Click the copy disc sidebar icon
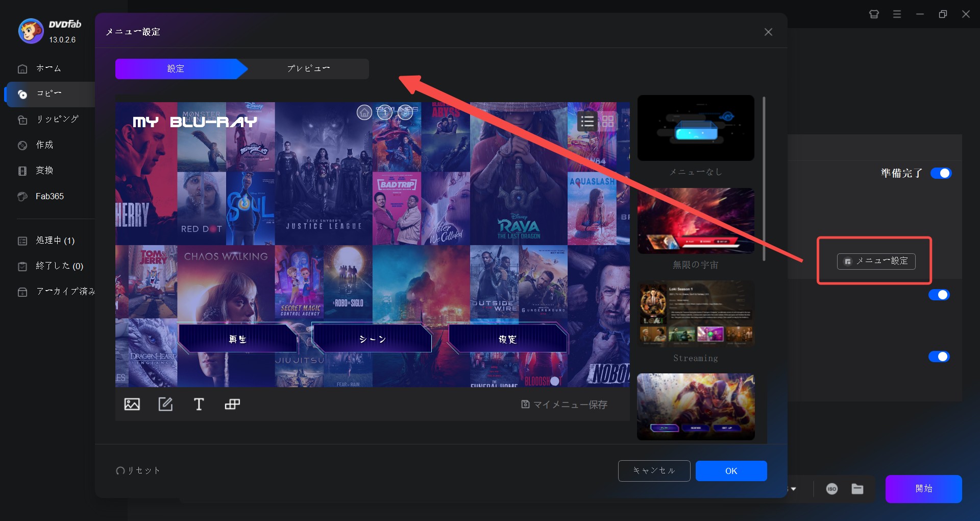Image resolution: width=980 pixels, height=521 pixels. (x=22, y=94)
